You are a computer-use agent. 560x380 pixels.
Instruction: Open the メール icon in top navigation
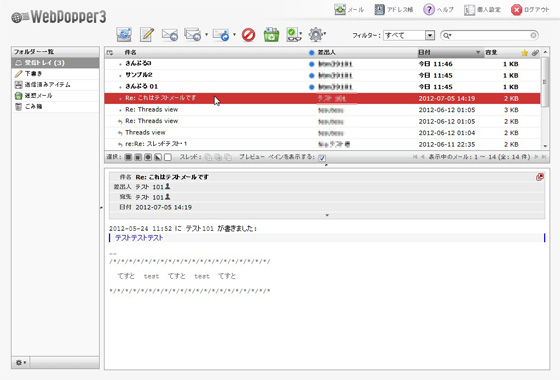tap(349, 10)
